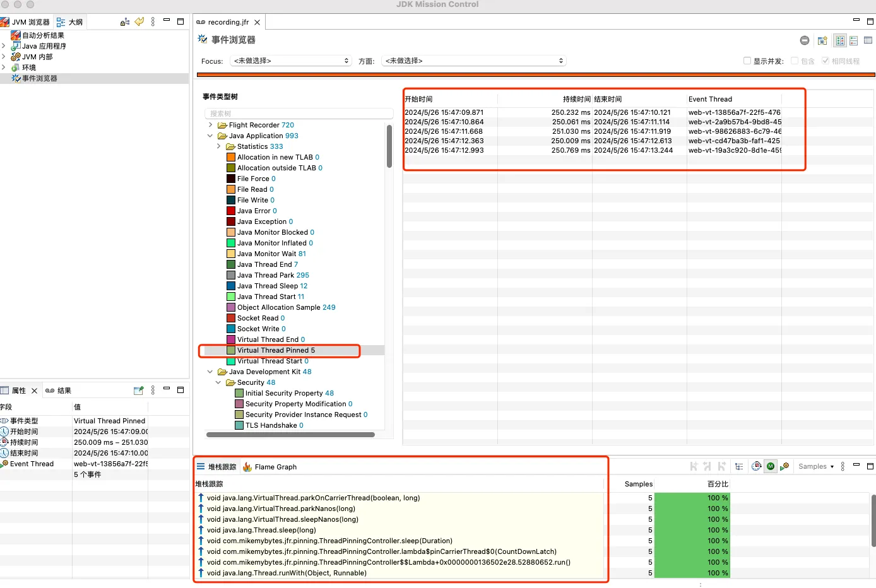
Task: Close the 属性 tab
Action: (x=34, y=391)
